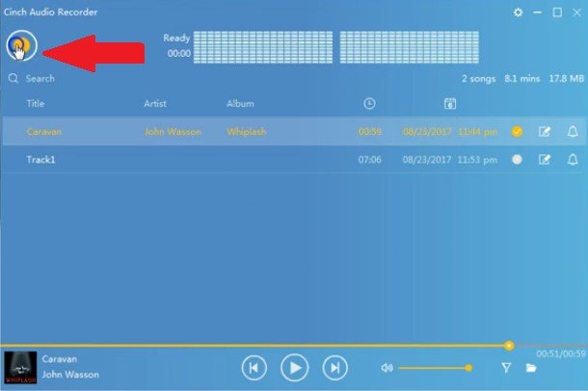Skip to the previous track
The image size is (588, 391).
(254, 368)
